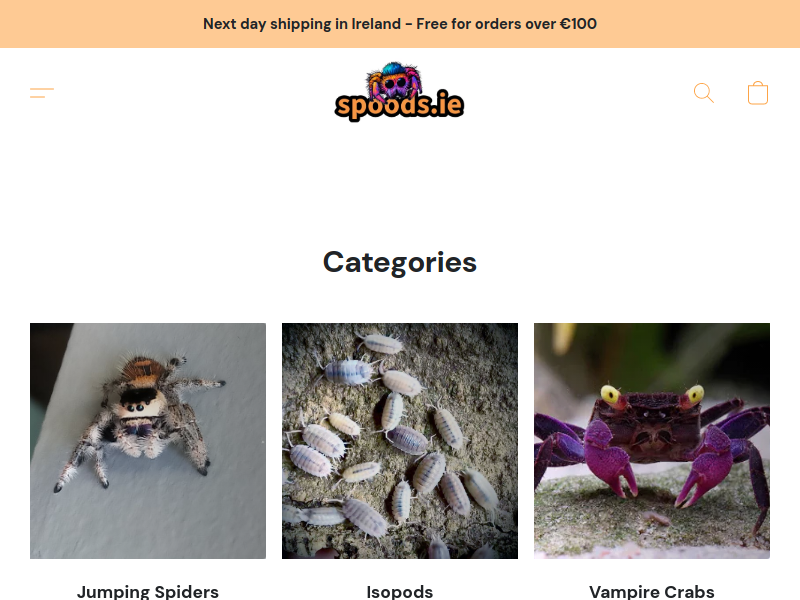Click the "Free for orders over €100" text
The height and width of the screenshot is (600, 800).
[507, 24]
